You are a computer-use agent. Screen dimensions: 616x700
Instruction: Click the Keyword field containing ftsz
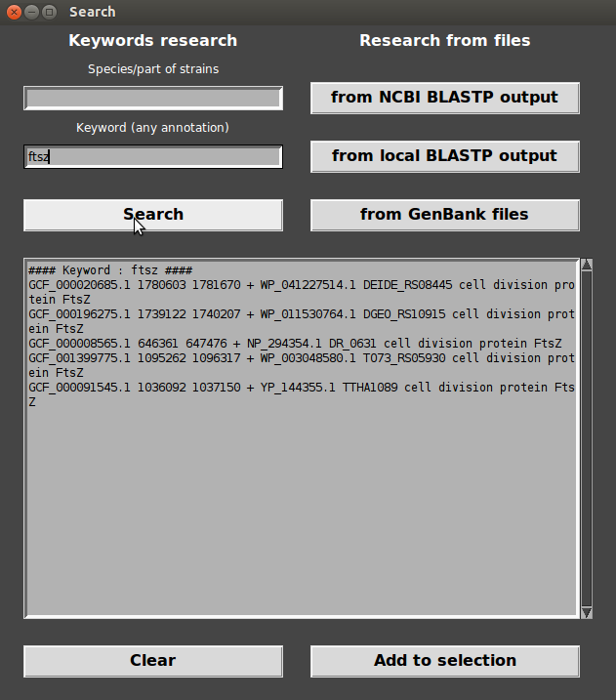coord(153,157)
